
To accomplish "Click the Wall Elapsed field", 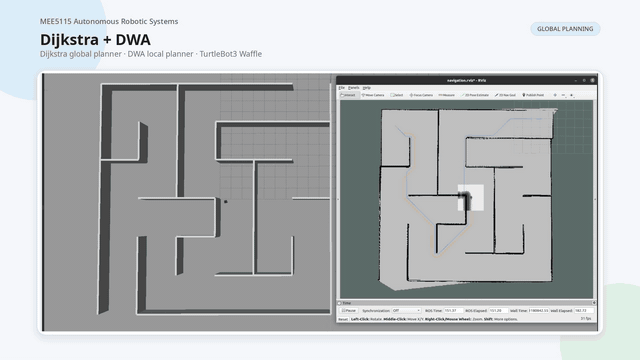I will pyautogui.click(x=584, y=311).
